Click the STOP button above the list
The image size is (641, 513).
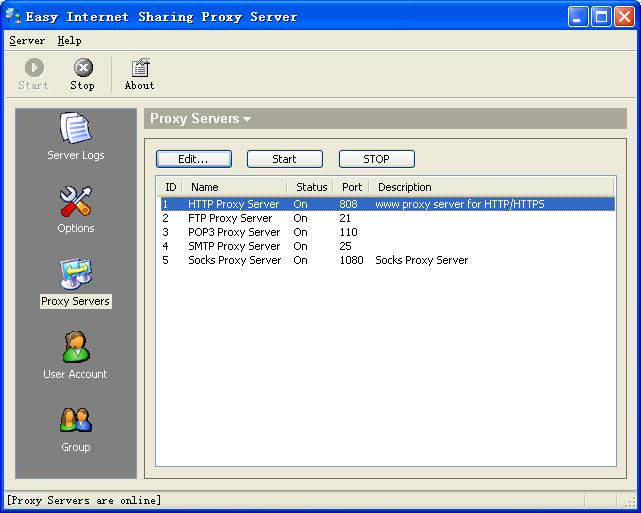tap(377, 159)
